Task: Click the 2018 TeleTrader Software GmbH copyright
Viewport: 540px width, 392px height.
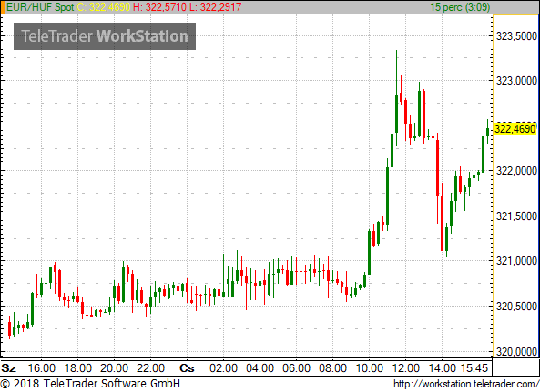Action: (90, 384)
